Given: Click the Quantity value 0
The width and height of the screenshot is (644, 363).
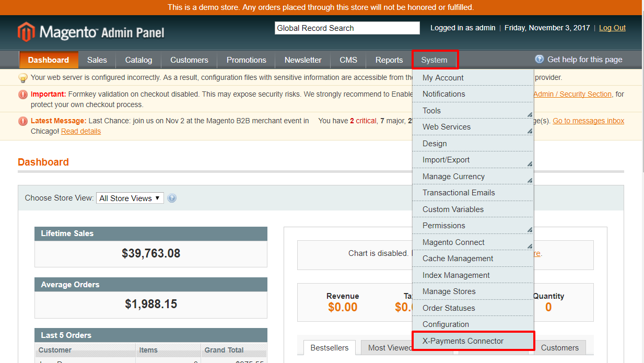Looking at the screenshot, I should (x=548, y=308).
